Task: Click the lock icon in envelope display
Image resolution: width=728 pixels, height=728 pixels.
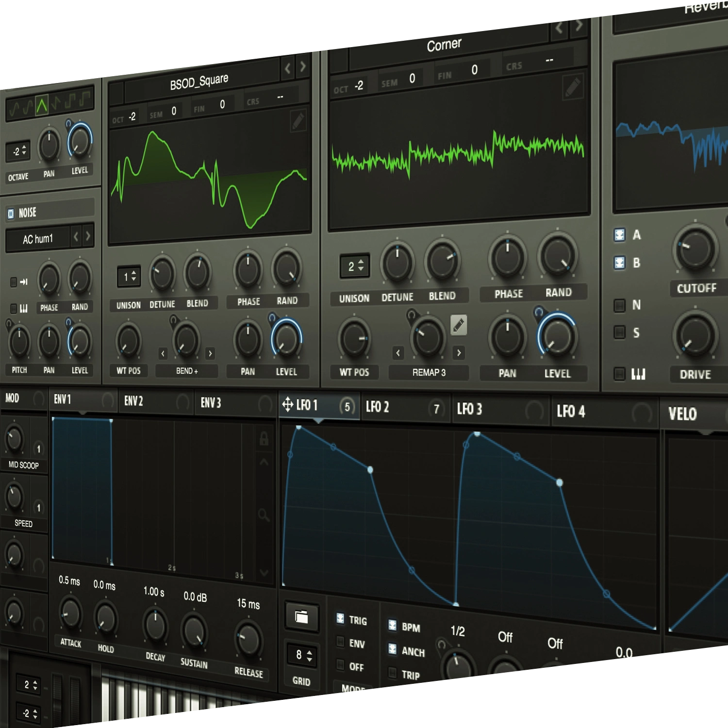Action: pos(264,439)
